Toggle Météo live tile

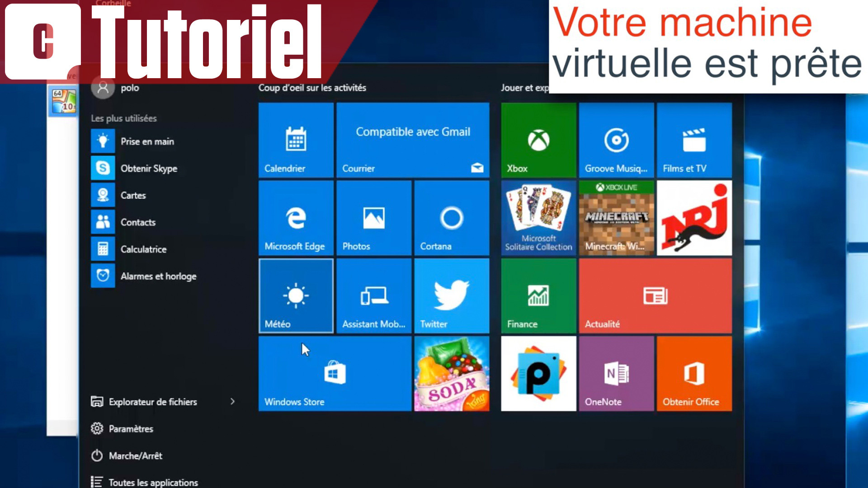click(296, 296)
